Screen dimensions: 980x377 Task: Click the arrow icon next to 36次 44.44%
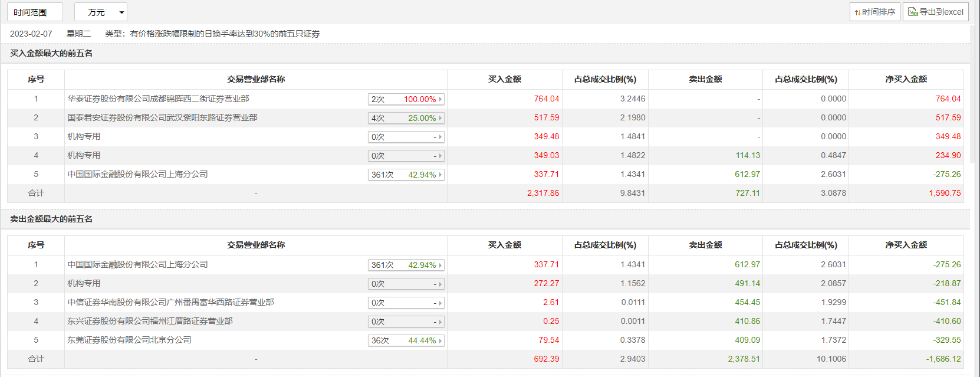tap(440, 341)
